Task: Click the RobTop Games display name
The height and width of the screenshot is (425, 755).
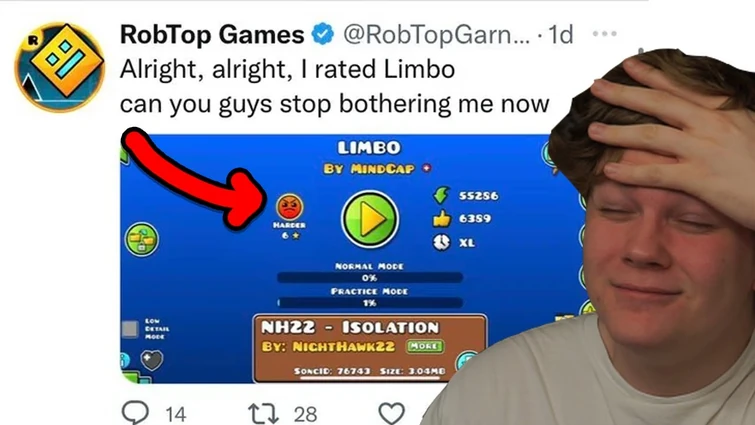Action: (x=212, y=35)
